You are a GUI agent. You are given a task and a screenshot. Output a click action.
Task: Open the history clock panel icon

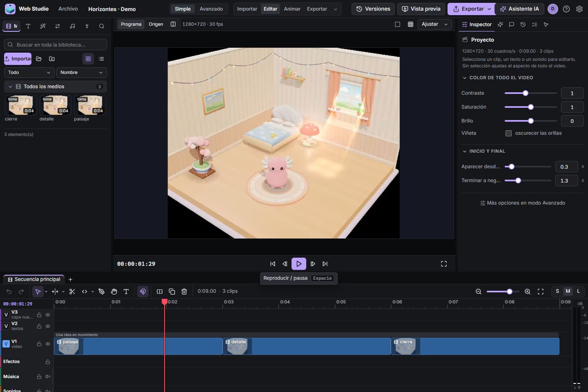point(523,24)
